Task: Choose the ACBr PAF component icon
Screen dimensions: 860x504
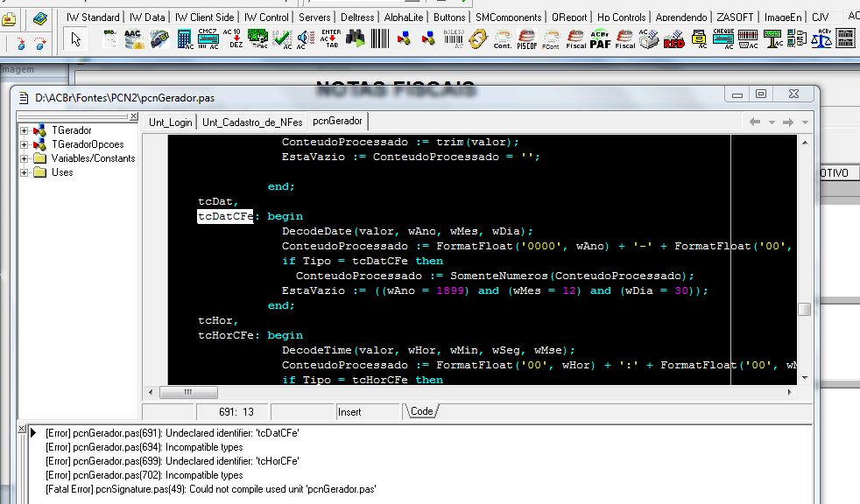Action: pos(601,39)
